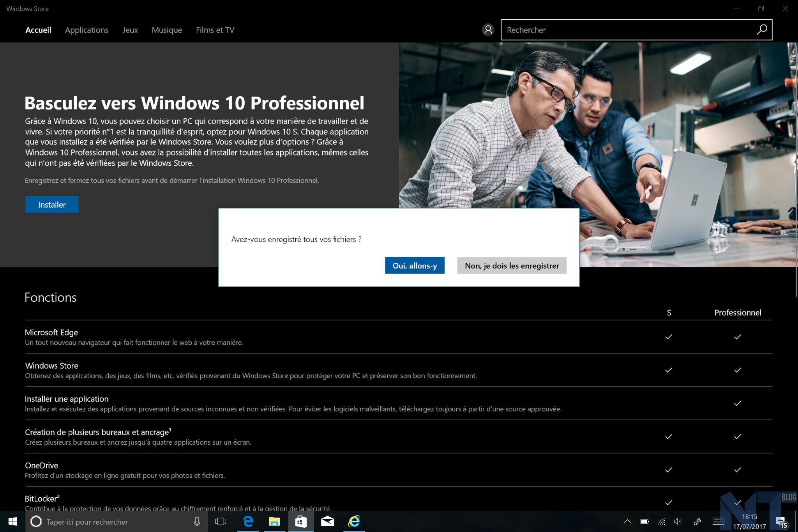
Task: Click the search magnifier icon
Action: [x=762, y=30]
